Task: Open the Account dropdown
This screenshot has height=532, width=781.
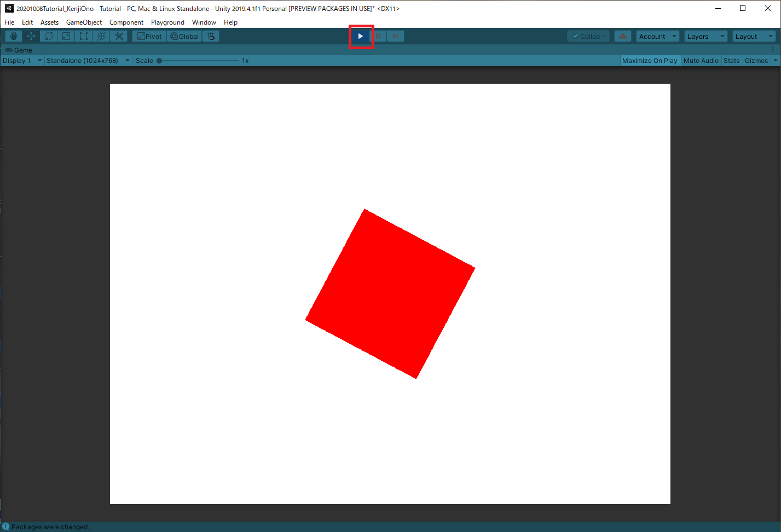Action: click(x=658, y=36)
